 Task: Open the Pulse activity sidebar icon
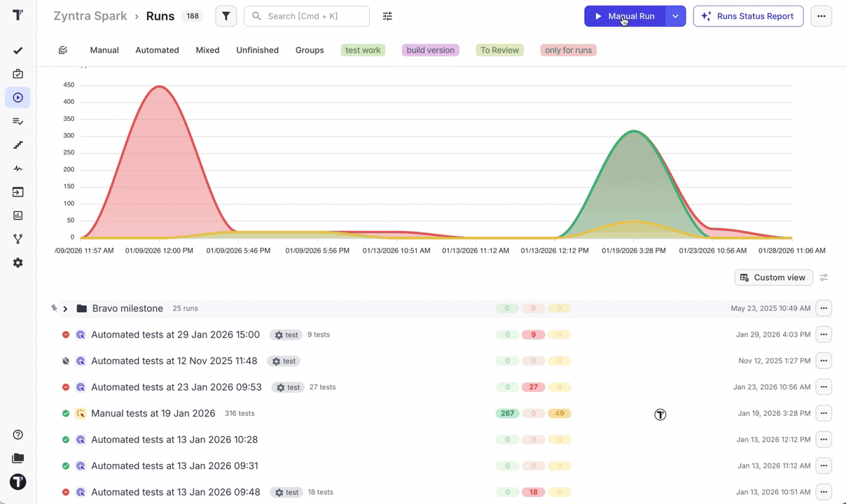pyautogui.click(x=18, y=169)
